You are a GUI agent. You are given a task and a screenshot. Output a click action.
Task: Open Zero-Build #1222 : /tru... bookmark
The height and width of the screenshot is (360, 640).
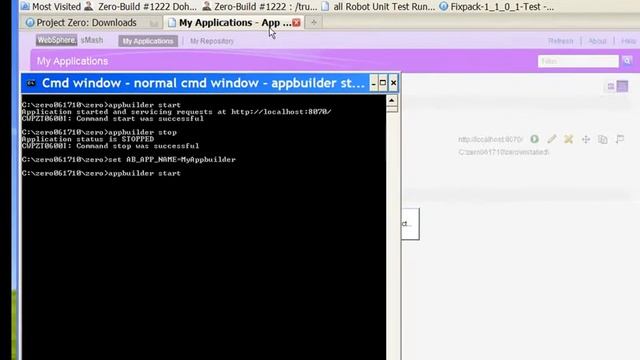[260, 7]
